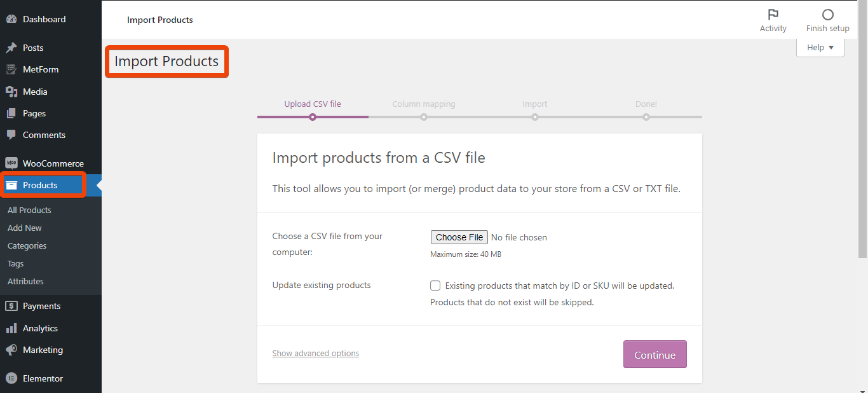Viewport: 868px width, 393px height.
Task: Go to All Products submenu
Action: (x=29, y=210)
